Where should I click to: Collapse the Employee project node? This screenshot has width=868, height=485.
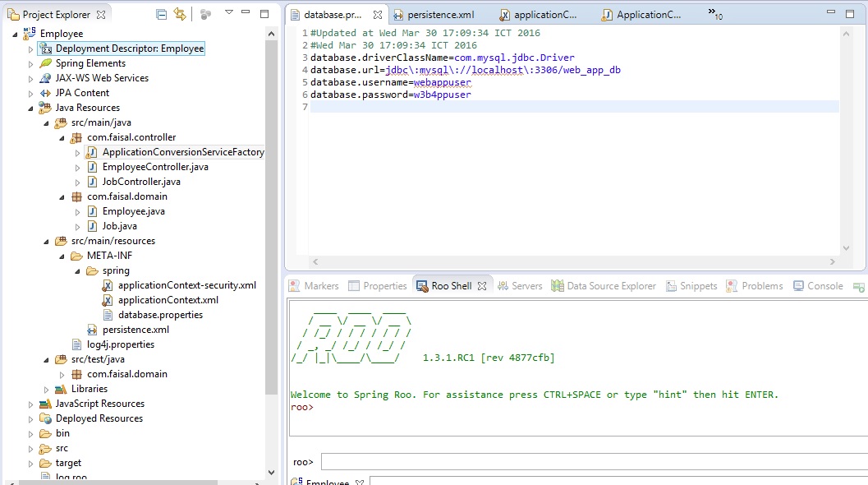[x=15, y=35]
